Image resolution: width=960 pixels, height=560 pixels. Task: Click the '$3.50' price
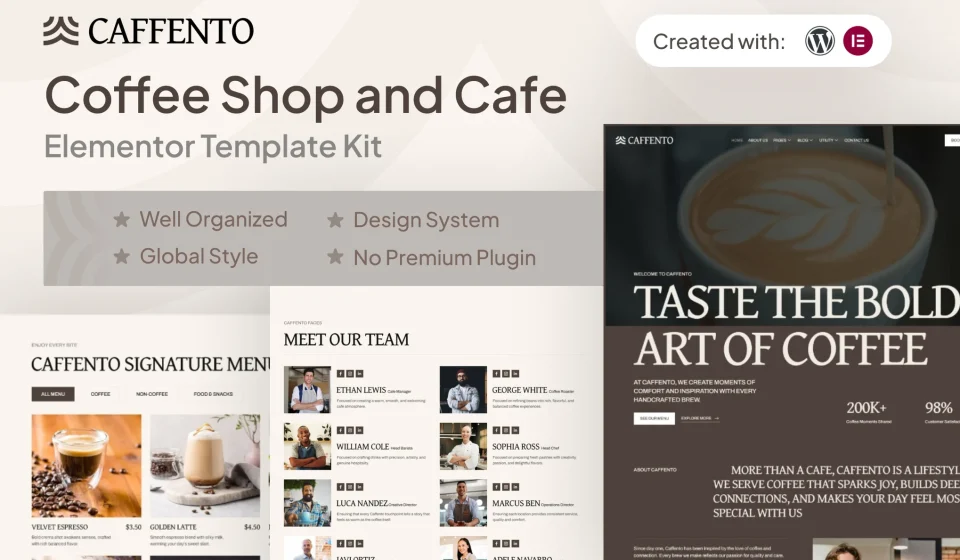pos(133,527)
